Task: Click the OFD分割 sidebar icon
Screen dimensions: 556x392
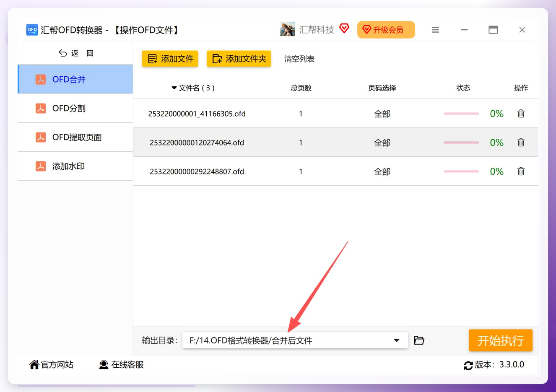Action: click(x=41, y=108)
